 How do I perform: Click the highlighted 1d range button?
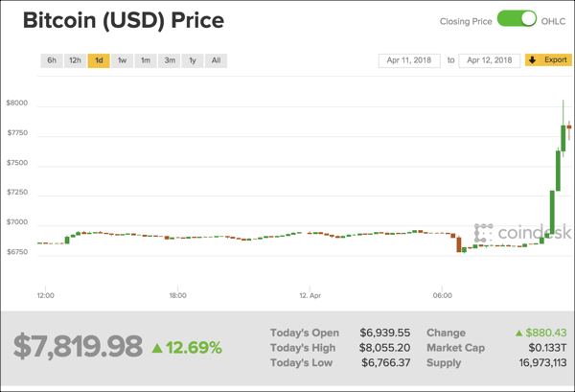click(x=98, y=60)
